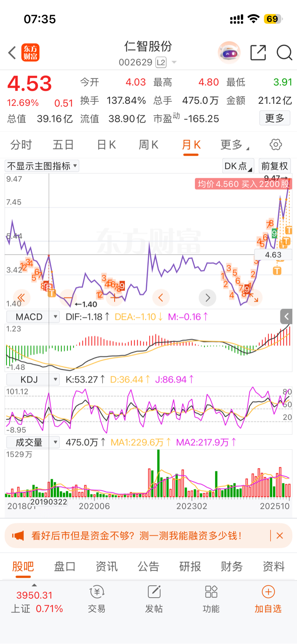Tap the L2 level badge
The height and width of the screenshot is (644, 297).
click(161, 62)
